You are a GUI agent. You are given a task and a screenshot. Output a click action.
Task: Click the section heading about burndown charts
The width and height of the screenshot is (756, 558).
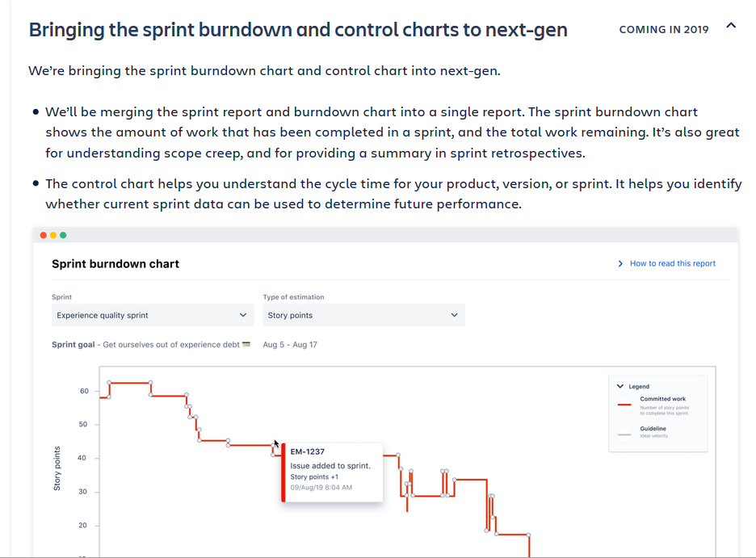click(x=298, y=30)
